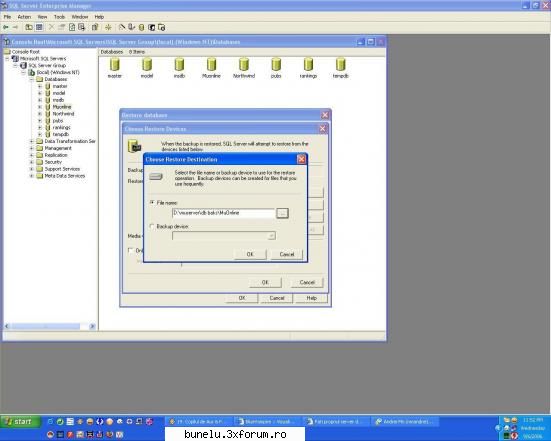Select the msdb database icon in list
Viewport: 551px width, 441px height.
[x=179, y=68]
